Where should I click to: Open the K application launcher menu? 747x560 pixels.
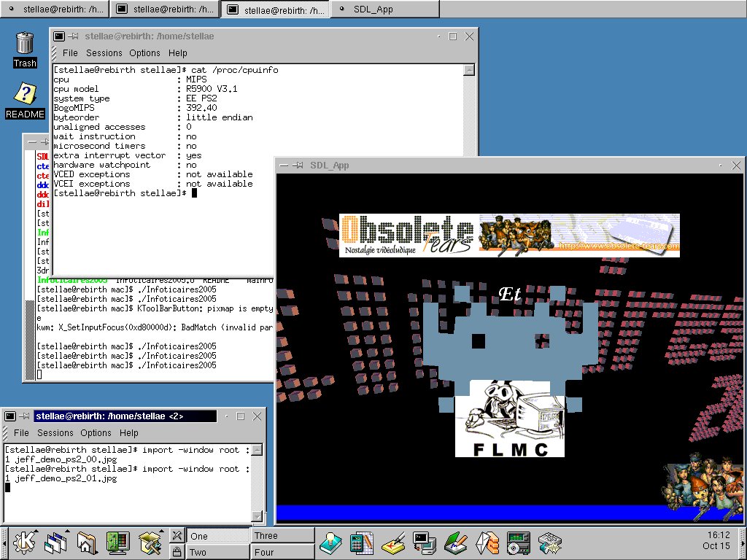[x=24, y=542]
